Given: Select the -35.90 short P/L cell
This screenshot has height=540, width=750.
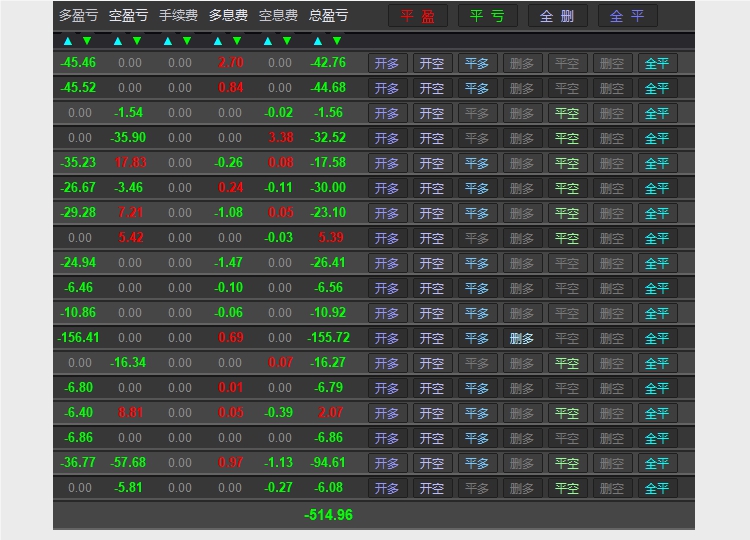Looking at the screenshot, I should pos(128,138).
